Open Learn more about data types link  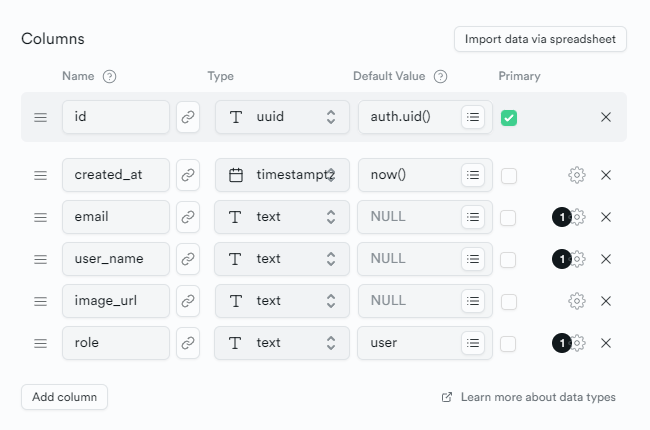529,397
